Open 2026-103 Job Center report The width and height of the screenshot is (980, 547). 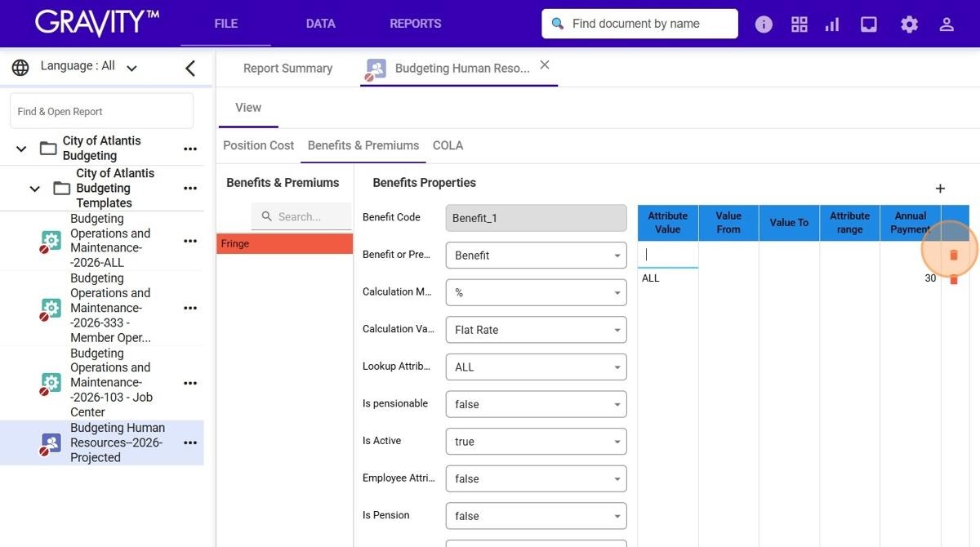(111, 383)
